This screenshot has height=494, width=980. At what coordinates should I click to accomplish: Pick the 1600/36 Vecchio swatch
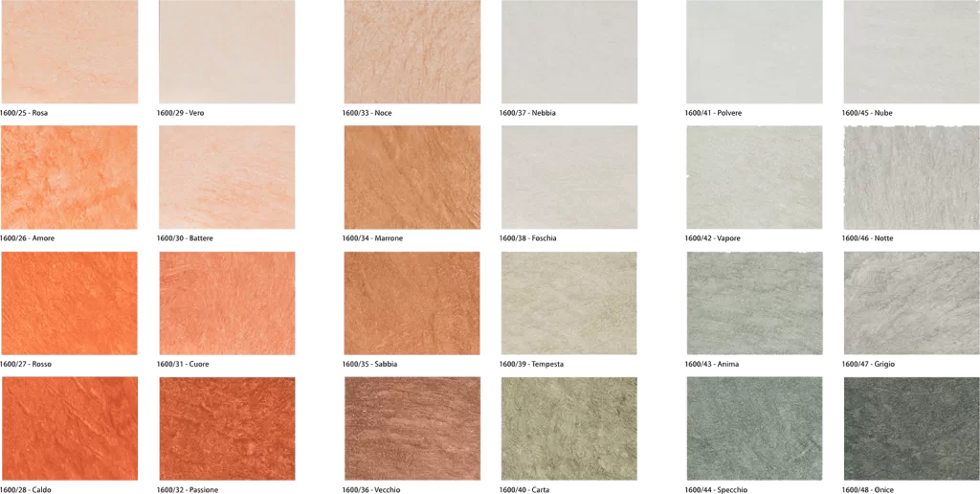click(x=412, y=428)
